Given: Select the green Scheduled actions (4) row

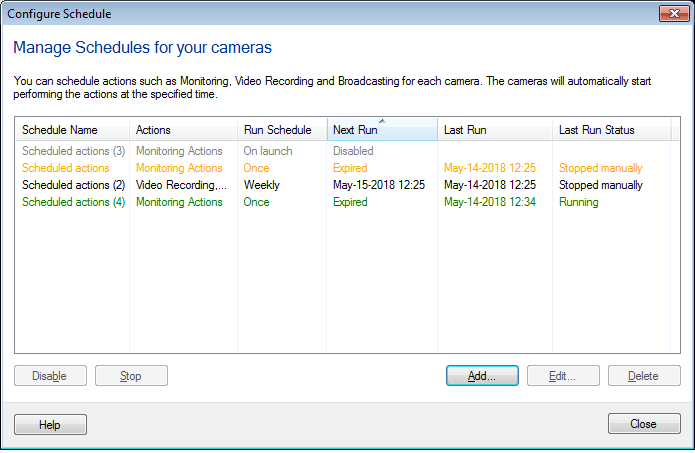Looking at the screenshot, I should (73, 202).
